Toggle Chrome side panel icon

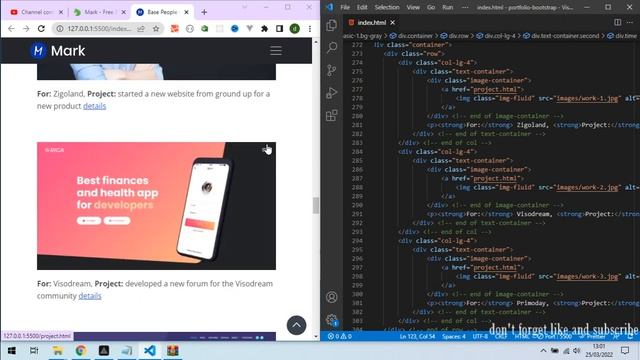pos(280,29)
